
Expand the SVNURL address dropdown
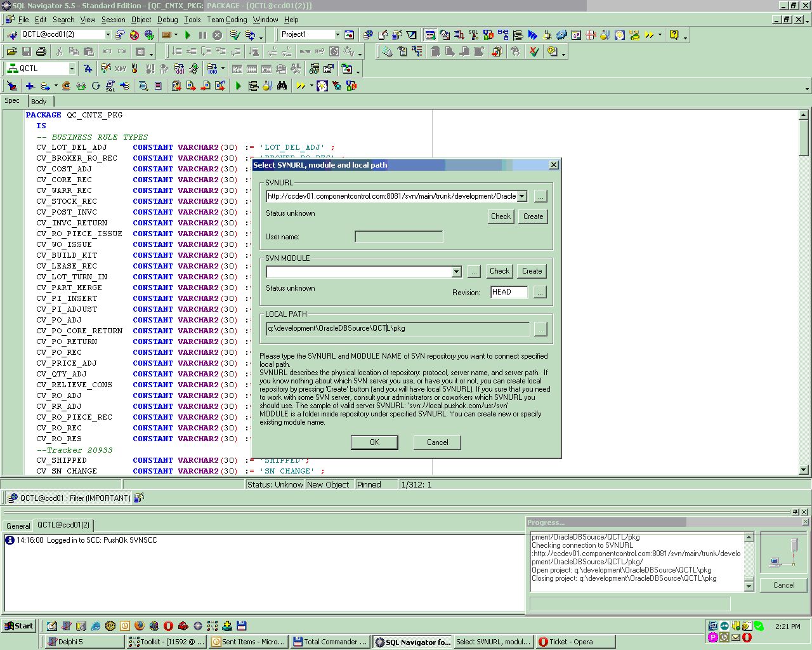522,197
